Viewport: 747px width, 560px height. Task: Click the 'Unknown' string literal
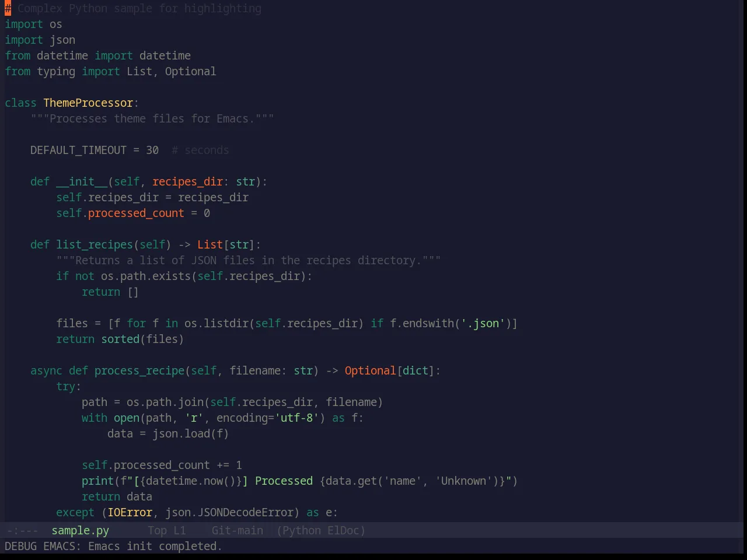463,481
